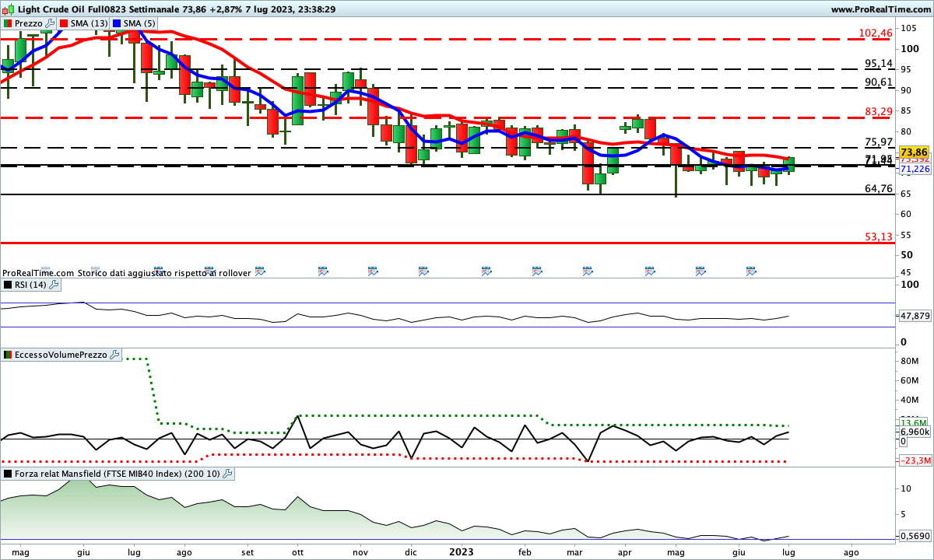Viewport: 934px width, 560px height.
Task: Click the 102,46 resistance level label
Action: pos(876,33)
